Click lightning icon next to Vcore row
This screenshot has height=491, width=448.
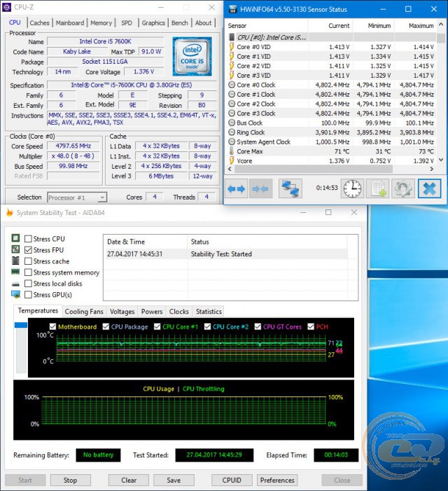[x=232, y=160]
